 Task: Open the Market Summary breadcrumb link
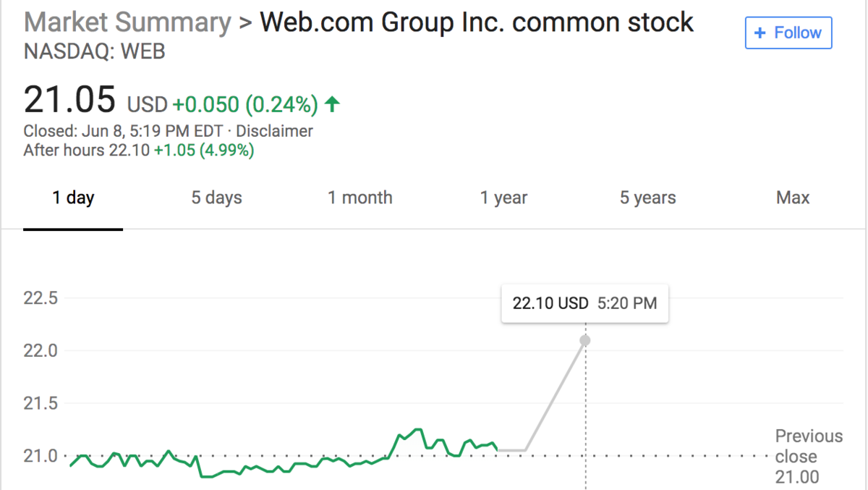click(126, 22)
